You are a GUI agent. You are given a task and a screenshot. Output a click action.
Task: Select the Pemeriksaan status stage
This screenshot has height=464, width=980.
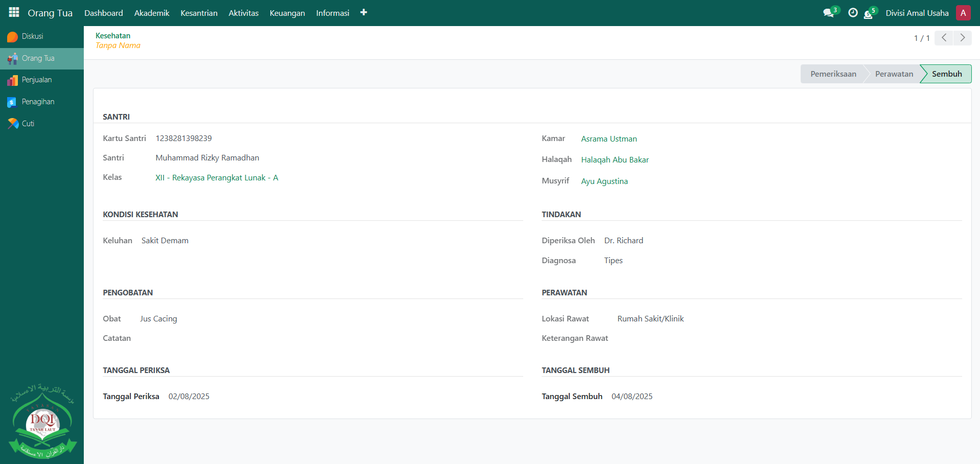pos(833,74)
